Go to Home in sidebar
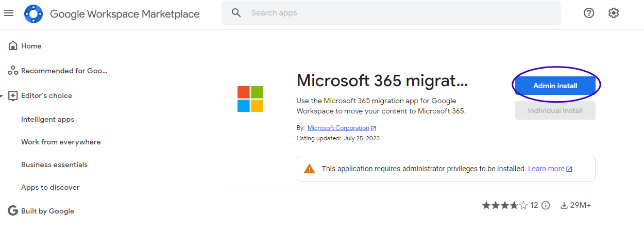Viewport: 644px width, 229px height. click(x=31, y=46)
